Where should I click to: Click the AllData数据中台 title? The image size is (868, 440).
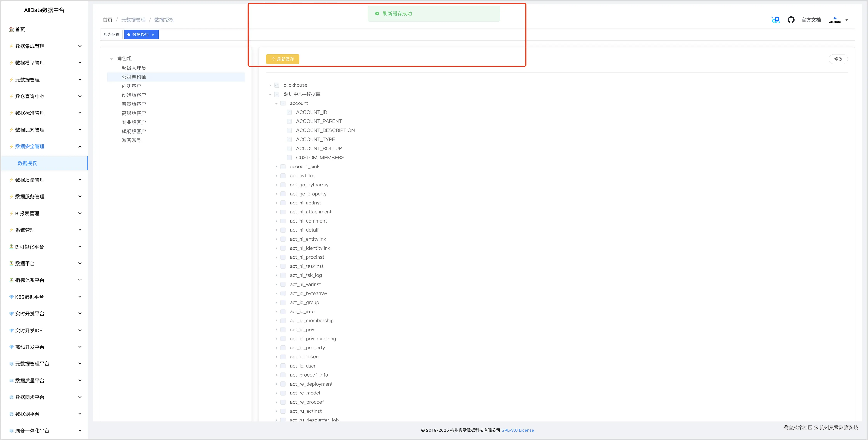coord(44,10)
